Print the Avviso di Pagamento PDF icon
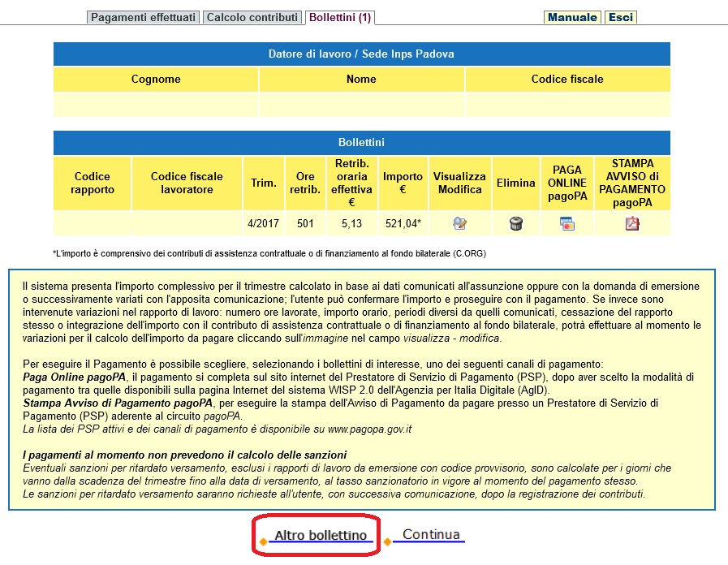Viewport: 728px width, 565px height. (632, 224)
